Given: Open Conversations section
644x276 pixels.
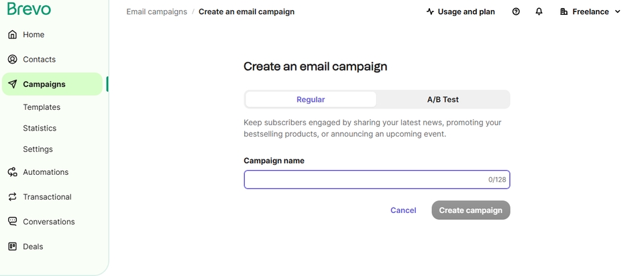Looking at the screenshot, I should click(x=48, y=222).
